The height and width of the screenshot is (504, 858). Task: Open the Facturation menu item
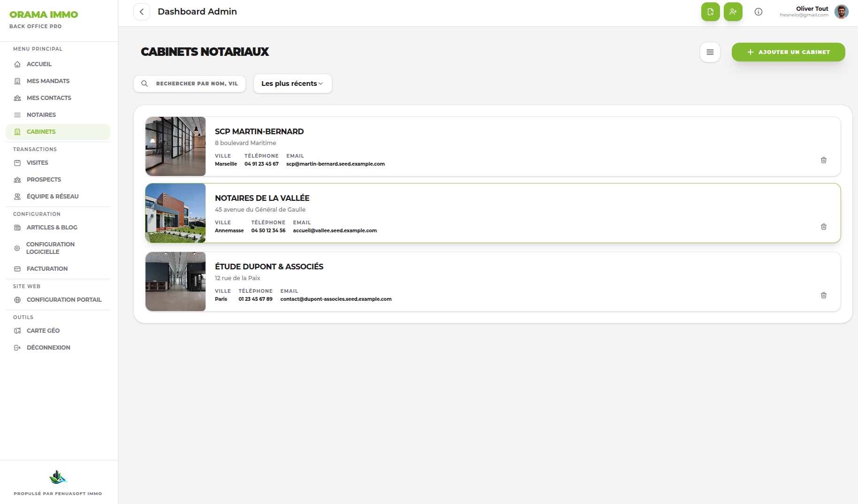[x=58, y=269]
